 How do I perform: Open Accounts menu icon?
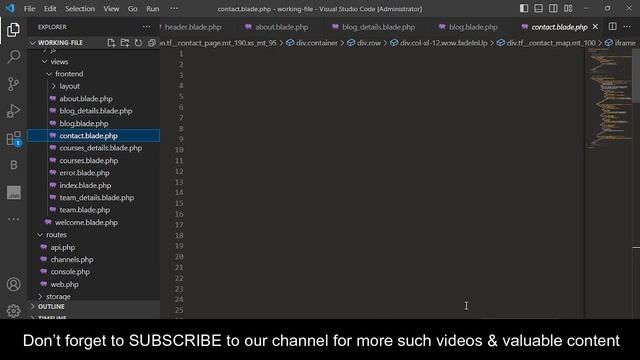click(x=13, y=284)
